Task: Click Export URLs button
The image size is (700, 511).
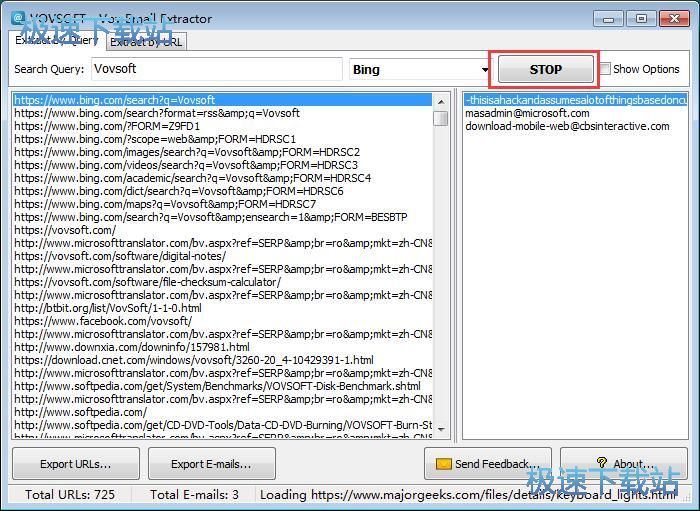Action: [x=76, y=464]
